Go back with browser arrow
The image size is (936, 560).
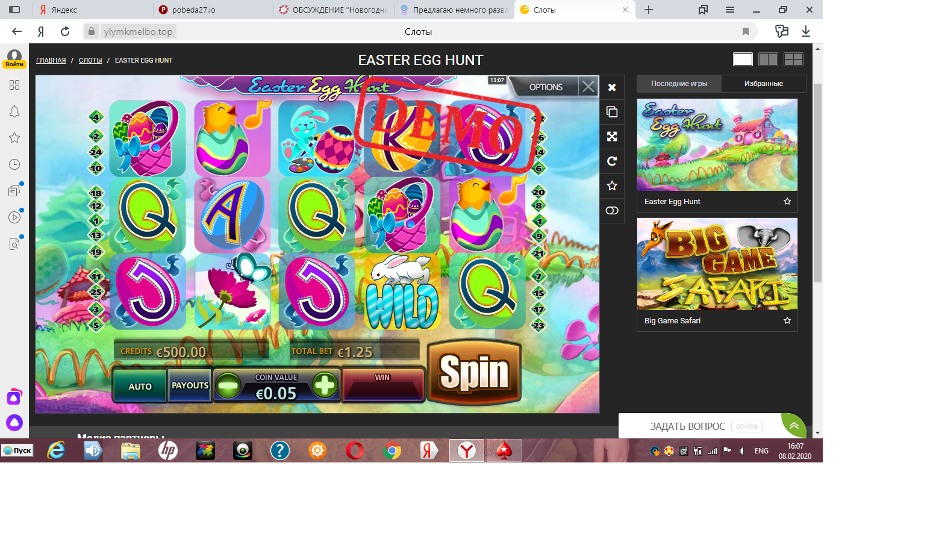click(x=17, y=31)
